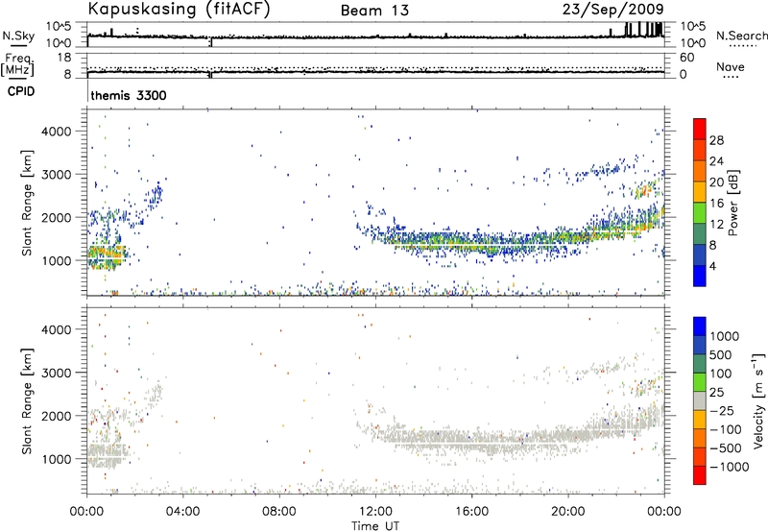
Task: Click '4000' tick on the power panel
Action: tap(56, 132)
